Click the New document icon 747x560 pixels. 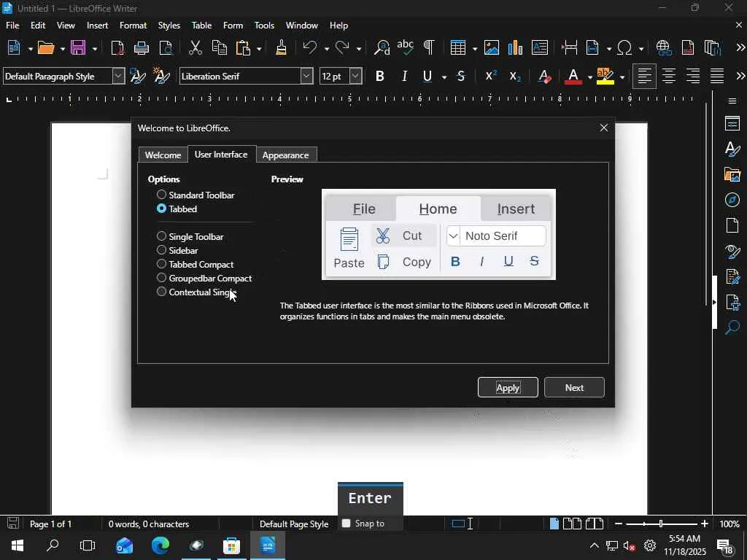(x=15, y=47)
